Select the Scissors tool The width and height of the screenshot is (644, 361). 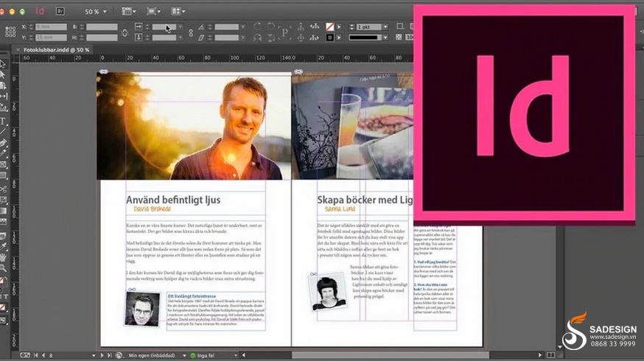3,189
